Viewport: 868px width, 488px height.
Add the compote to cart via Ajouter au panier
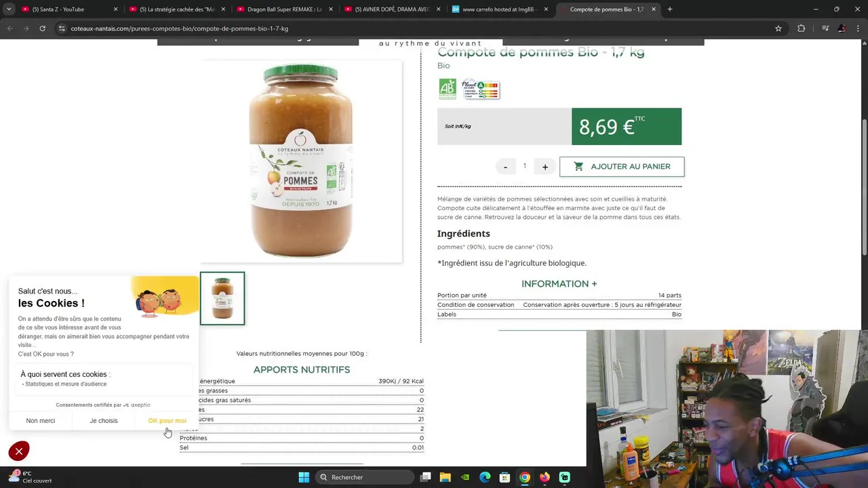[622, 167]
